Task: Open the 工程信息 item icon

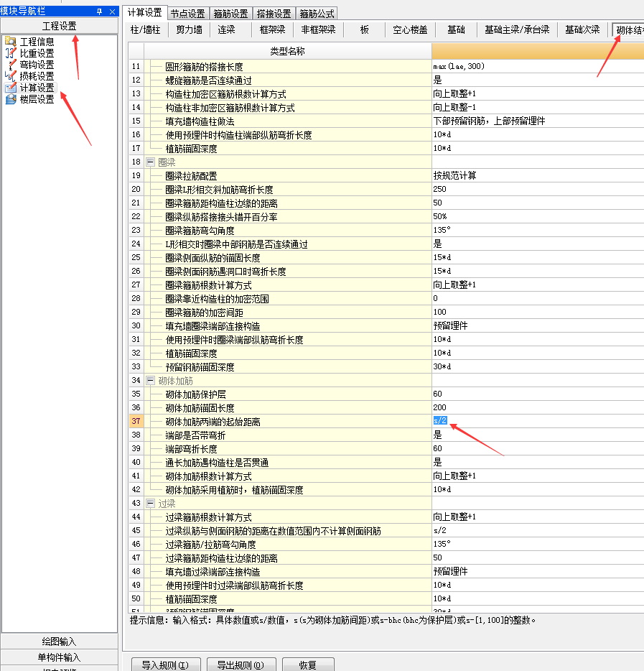Action: point(10,42)
